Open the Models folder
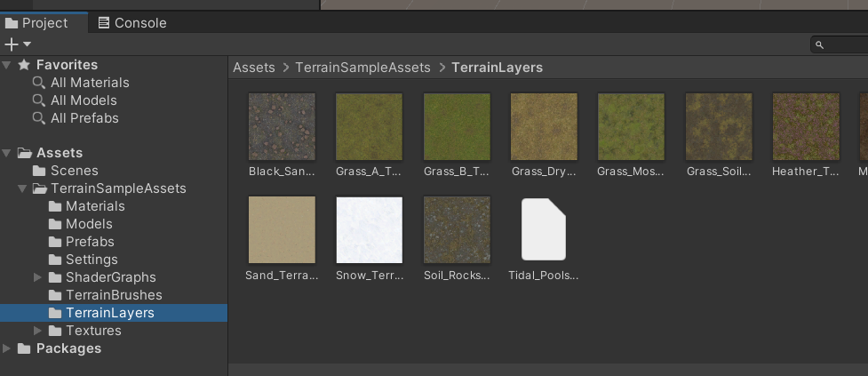Viewport: 868px width, 376px height. click(x=89, y=224)
